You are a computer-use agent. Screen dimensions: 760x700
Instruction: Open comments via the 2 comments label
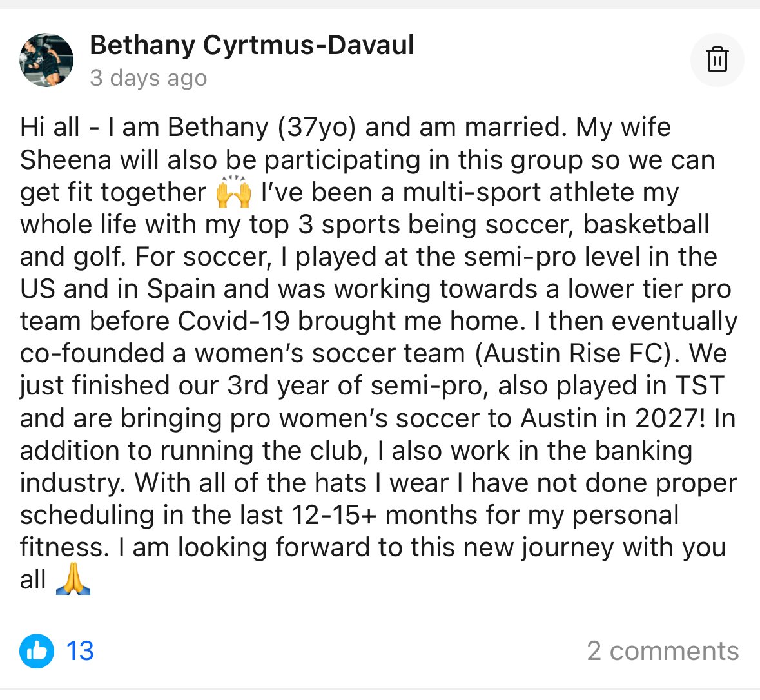click(x=663, y=651)
